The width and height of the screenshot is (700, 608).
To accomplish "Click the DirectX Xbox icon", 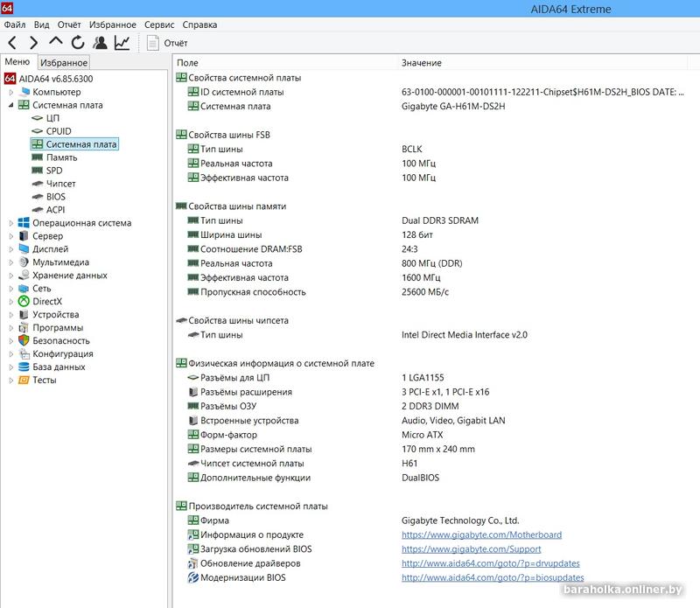I will tap(24, 301).
